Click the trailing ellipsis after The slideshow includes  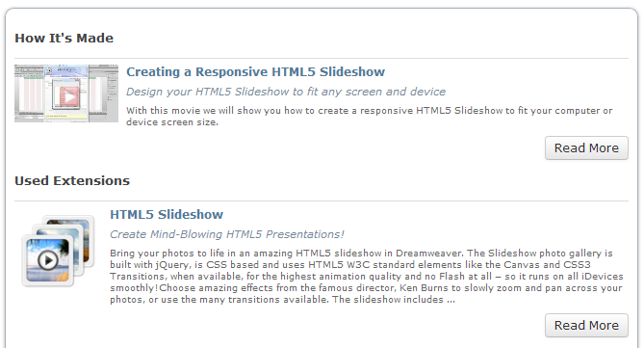(x=451, y=300)
